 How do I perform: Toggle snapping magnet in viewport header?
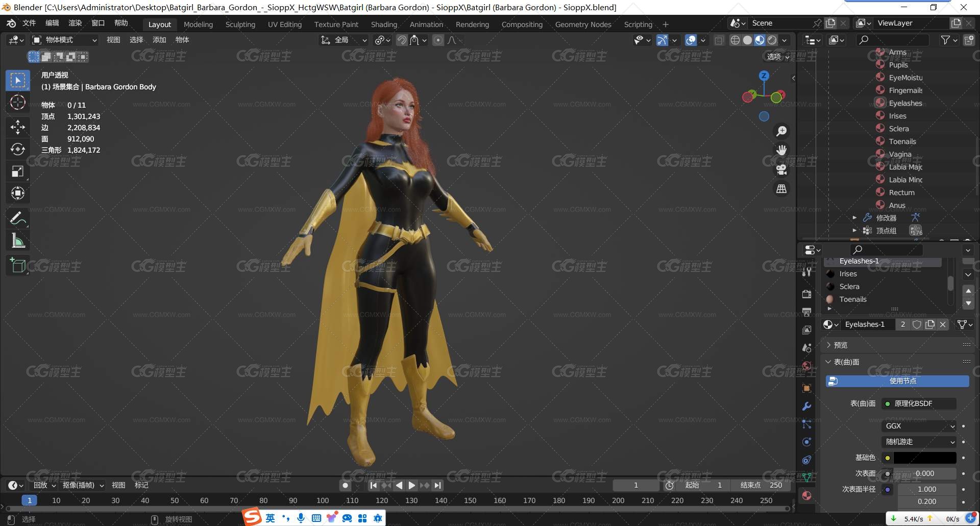click(x=402, y=40)
